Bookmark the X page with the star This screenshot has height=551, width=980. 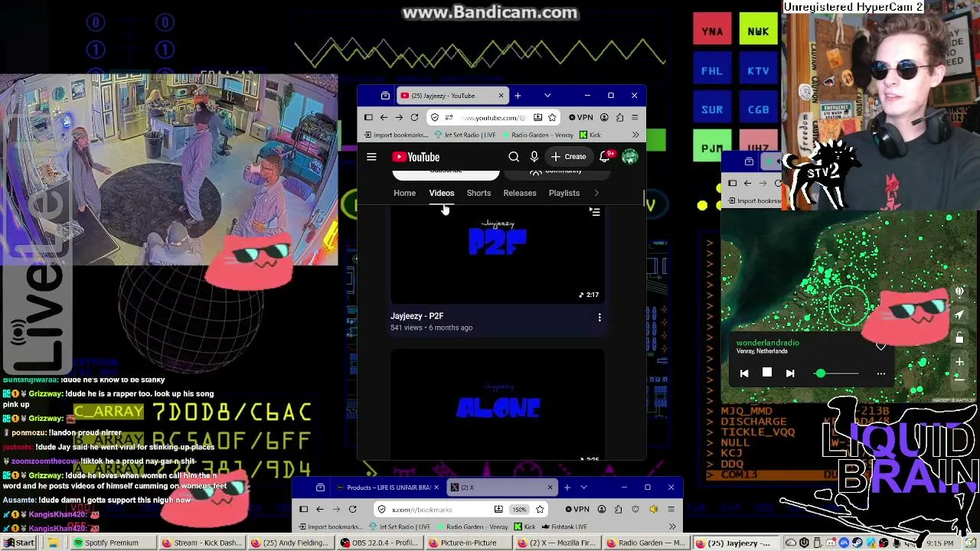pyautogui.click(x=540, y=509)
